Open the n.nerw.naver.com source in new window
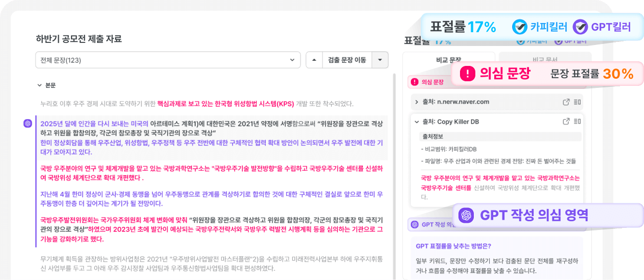This screenshot has width=644, height=280. [566, 102]
